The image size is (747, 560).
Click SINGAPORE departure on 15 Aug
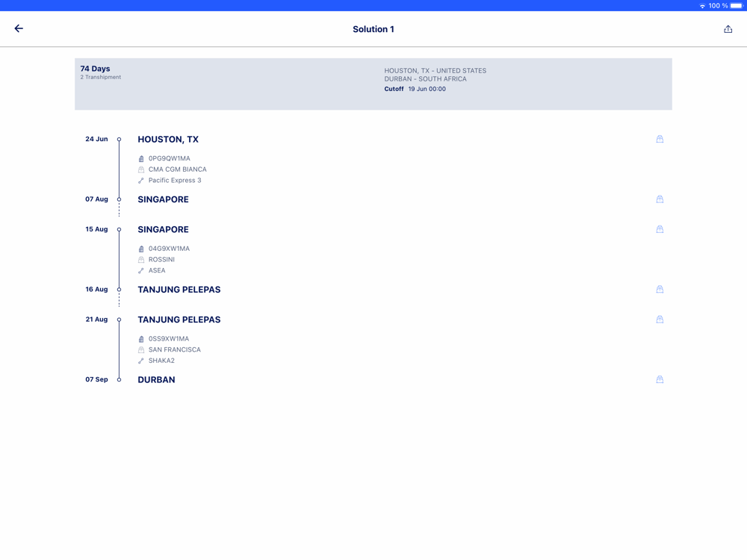coord(163,229)
